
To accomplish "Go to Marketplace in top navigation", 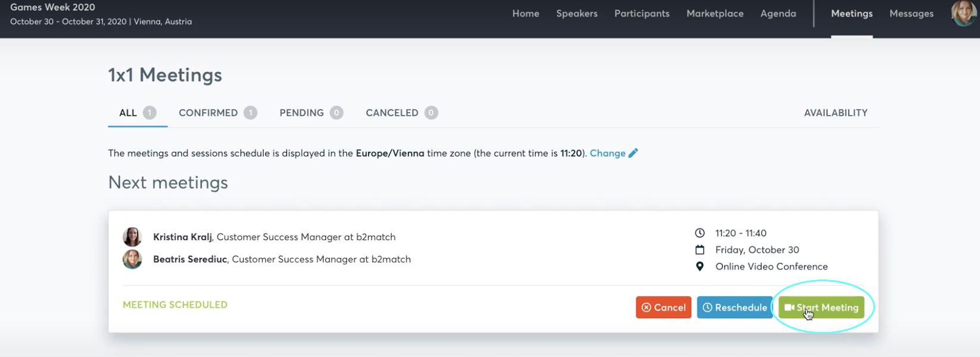I will point(714,13).
